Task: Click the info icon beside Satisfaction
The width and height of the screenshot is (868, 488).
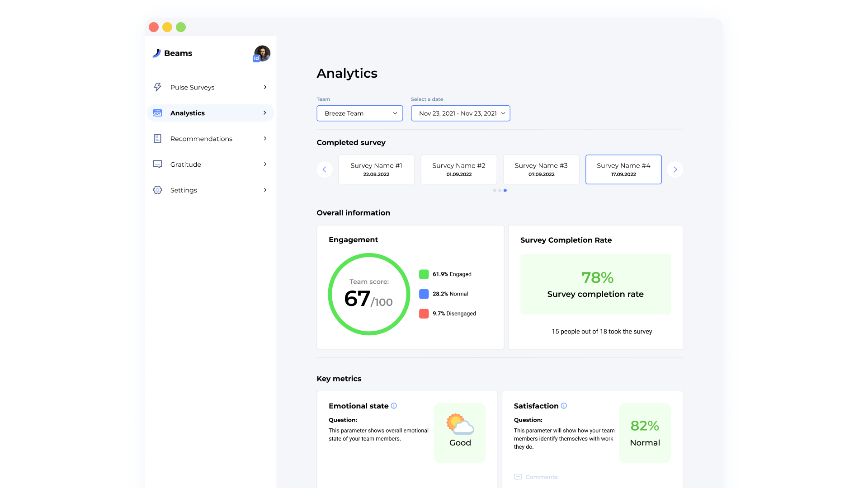Action: [x=563, y=406]
